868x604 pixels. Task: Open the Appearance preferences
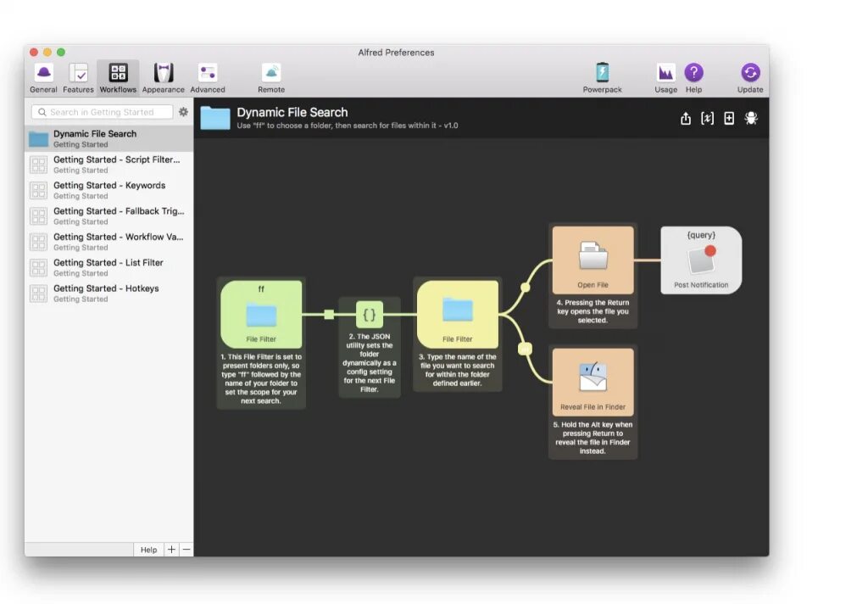point(164,77)
